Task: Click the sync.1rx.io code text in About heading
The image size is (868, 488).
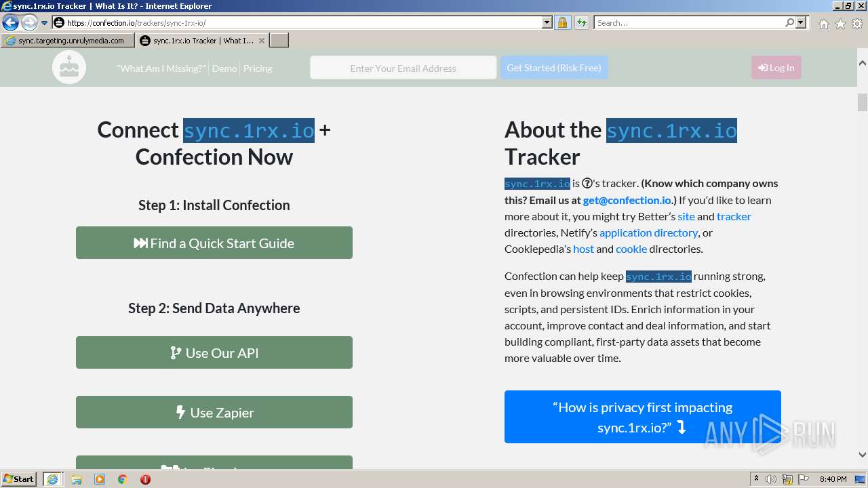Action: pos(671,130)
